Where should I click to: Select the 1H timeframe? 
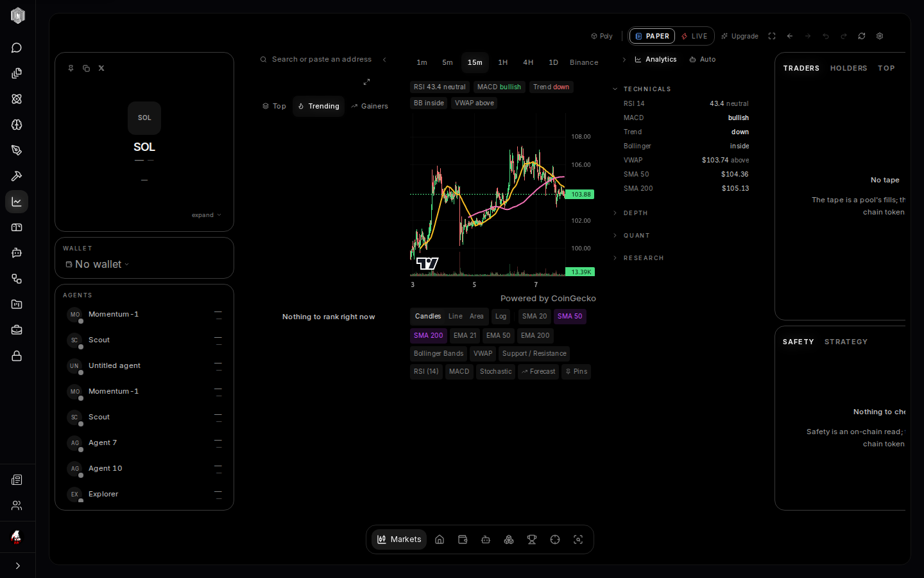[x=503, y=62]
